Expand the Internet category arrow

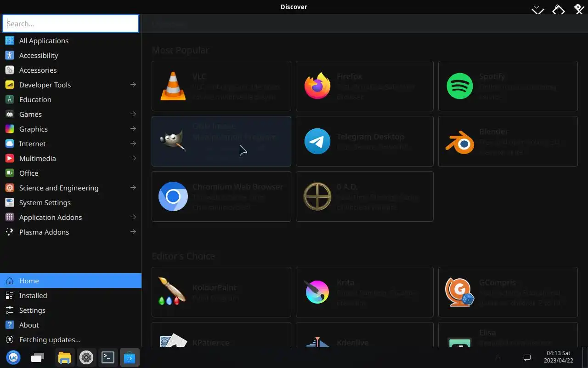click(x=133, y=144)
